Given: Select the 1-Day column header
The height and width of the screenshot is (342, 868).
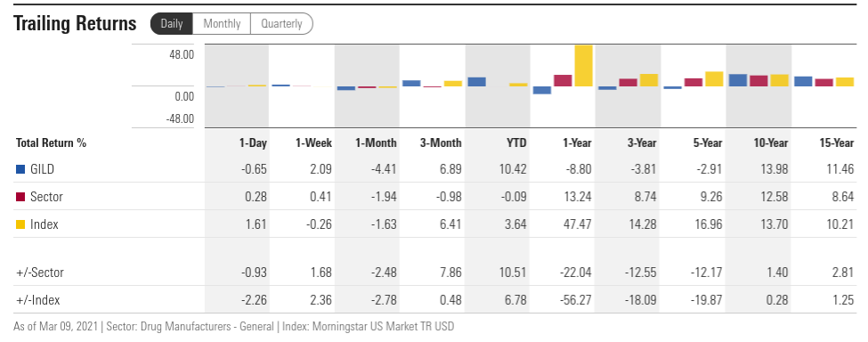Looking at the screenshot, I should [x=253, y=142].
